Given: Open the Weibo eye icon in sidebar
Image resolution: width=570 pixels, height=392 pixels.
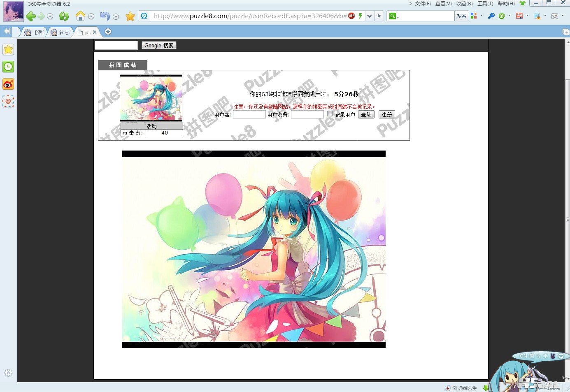Looking at the screenshot, I should pyautogui.click(x=8, y=84).
